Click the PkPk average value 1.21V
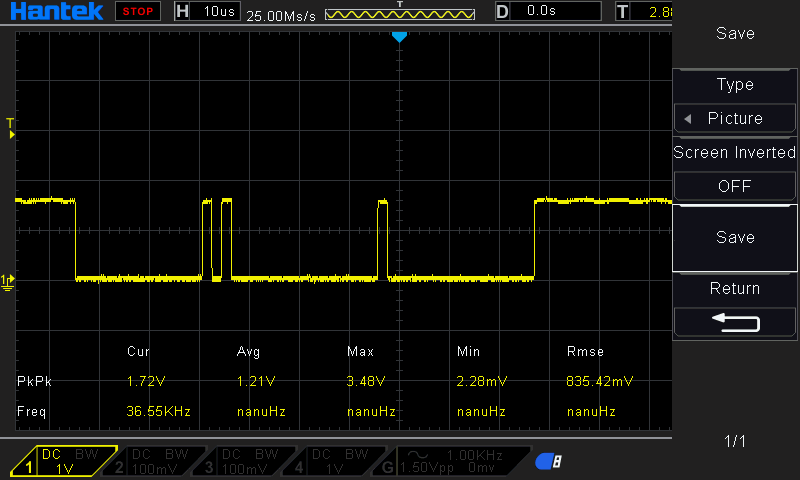The height and width of the screenshot is (480, 800). pyautogui.click(x=256, y=382)
